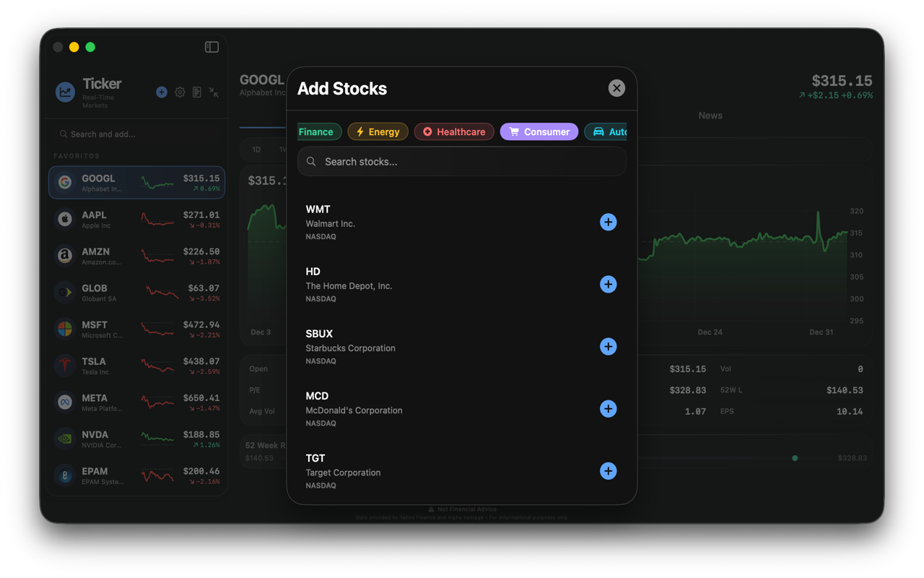Click the EPS value 10.14
The image size is (924, 578).
pyautogui.click(x=850, y=411)
